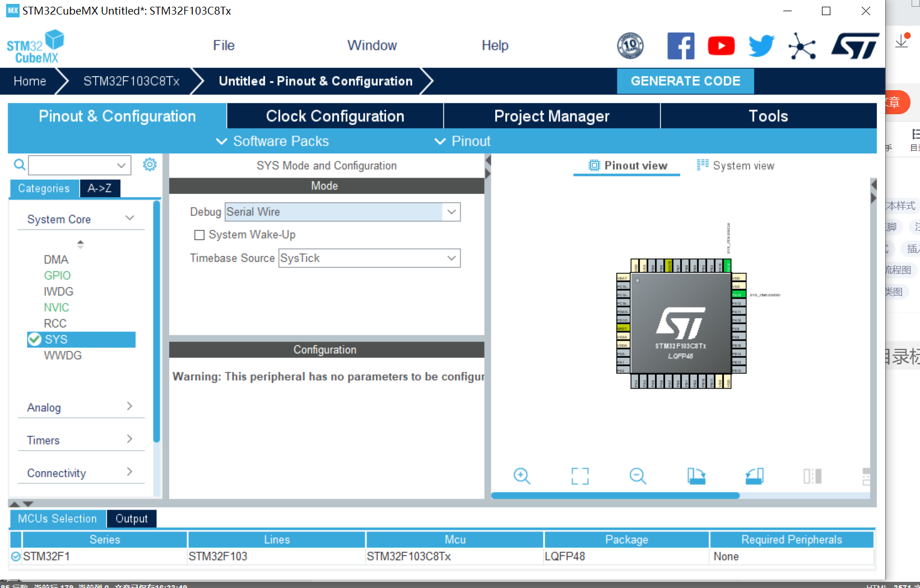Open the search settings gear icon
This screenshot has width=920, height=588.
149,164
